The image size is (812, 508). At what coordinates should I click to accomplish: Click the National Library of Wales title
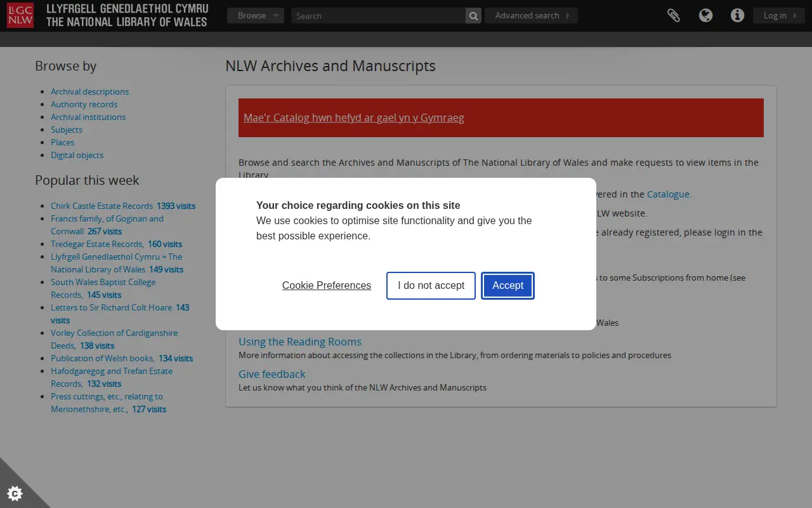click(x=127, y=16)
